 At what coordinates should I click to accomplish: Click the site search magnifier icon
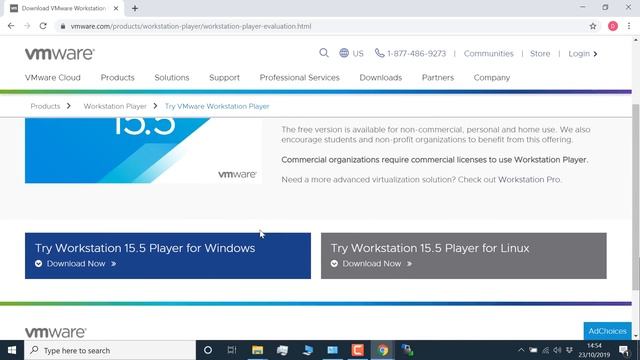click(324, 53)
